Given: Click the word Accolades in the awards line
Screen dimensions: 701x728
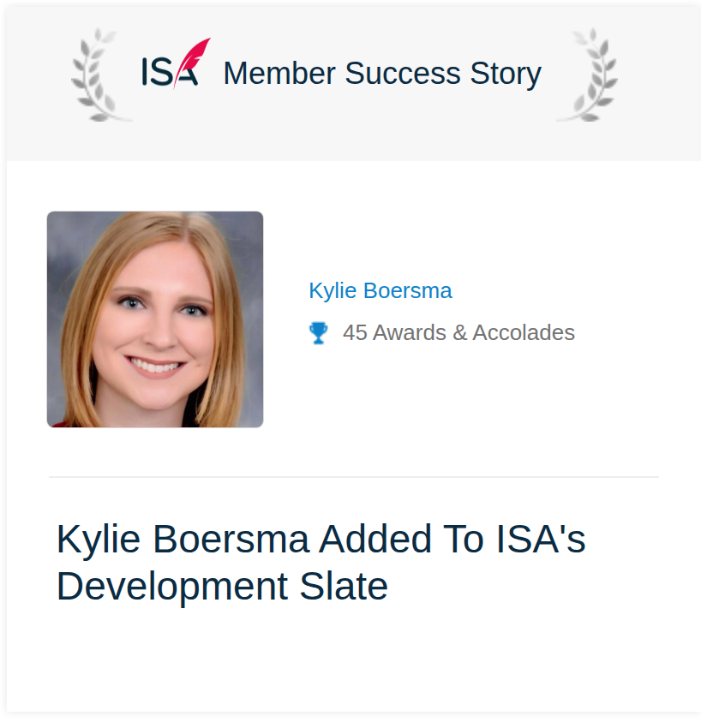Looking at the screenshot, I should pos(524,333).
